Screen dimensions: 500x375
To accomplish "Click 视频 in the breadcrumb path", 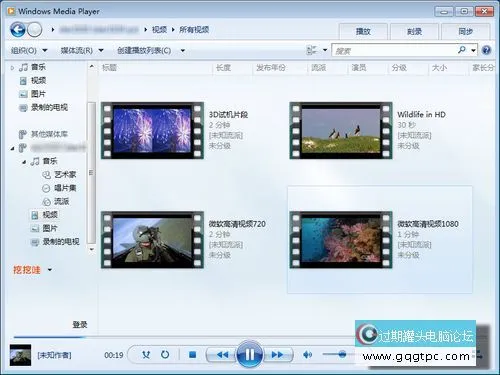I will [x=159, y=30].
